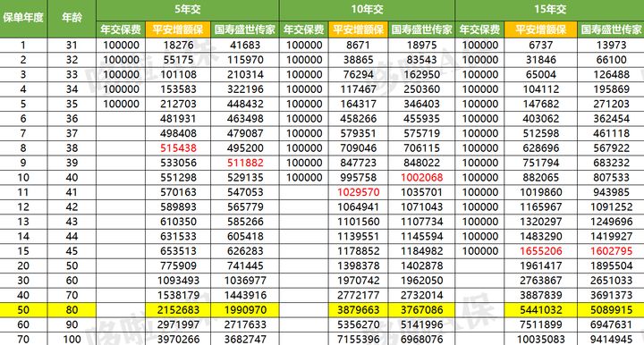Click the 年龄 column header
Image resolution: width=644 pixels, height=345 pixels.
72,19
